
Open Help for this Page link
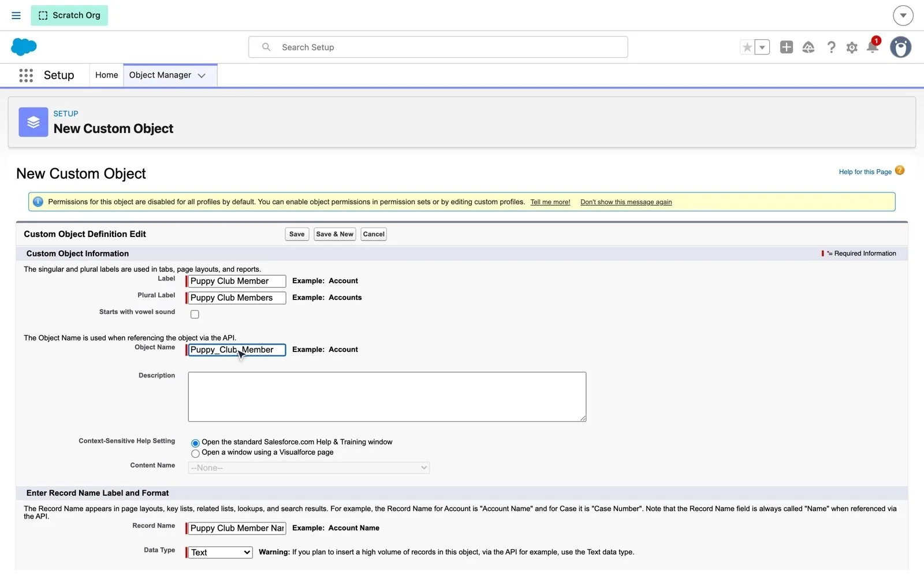tap(865, 172)
